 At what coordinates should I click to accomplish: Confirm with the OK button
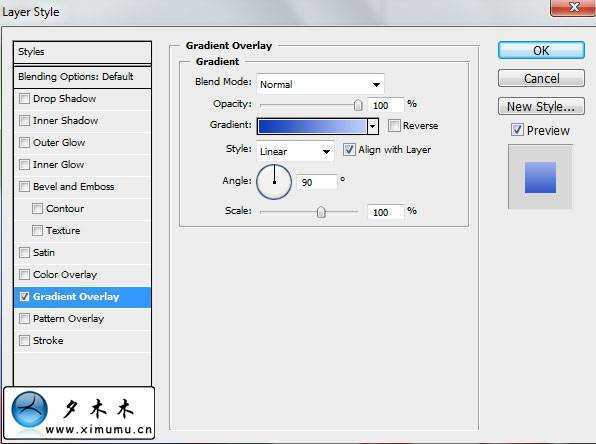coord(541,50)
